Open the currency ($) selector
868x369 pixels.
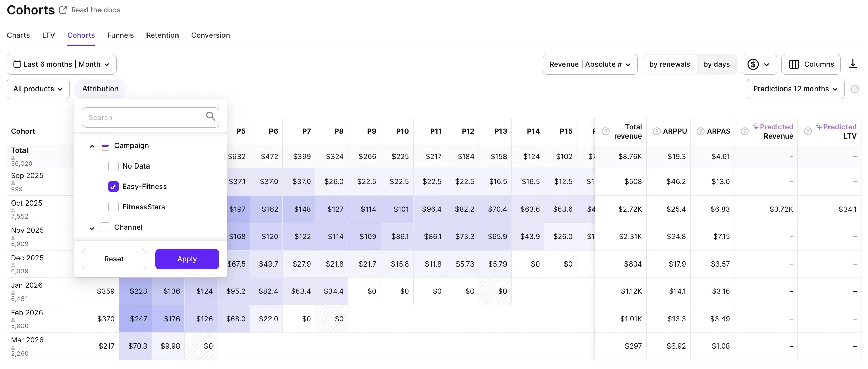759,64
